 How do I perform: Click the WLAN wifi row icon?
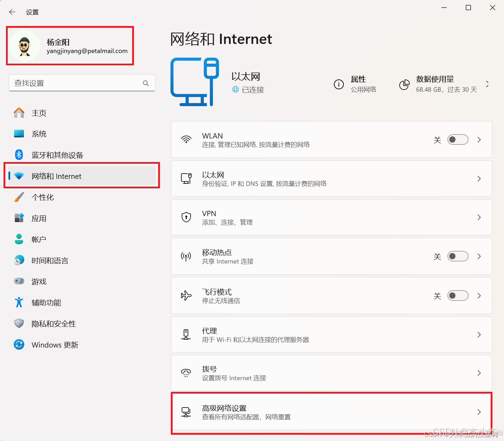(x=186, y=140)
